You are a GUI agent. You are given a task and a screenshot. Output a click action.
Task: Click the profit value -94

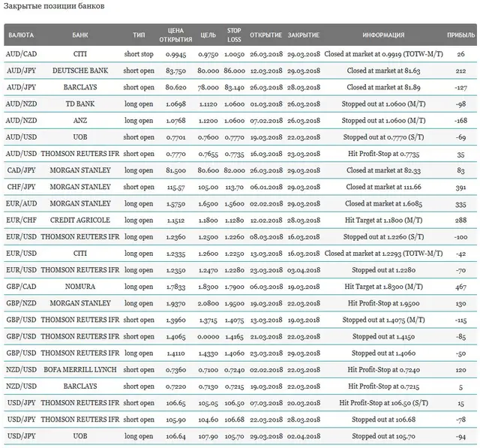461,437
